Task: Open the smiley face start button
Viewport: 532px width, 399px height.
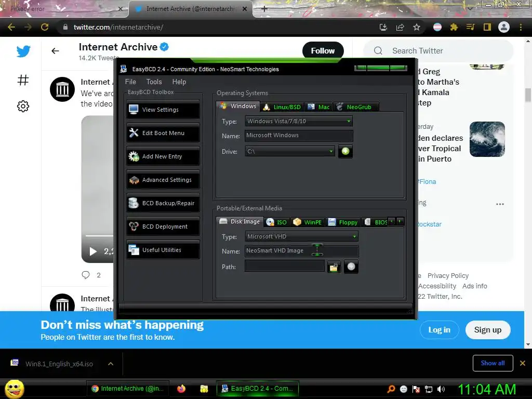Action: click(x=14, y=389)
